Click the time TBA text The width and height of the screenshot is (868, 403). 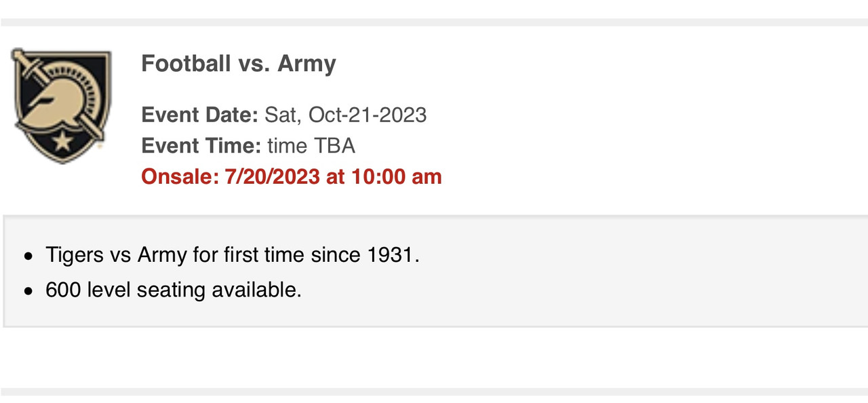311,145
